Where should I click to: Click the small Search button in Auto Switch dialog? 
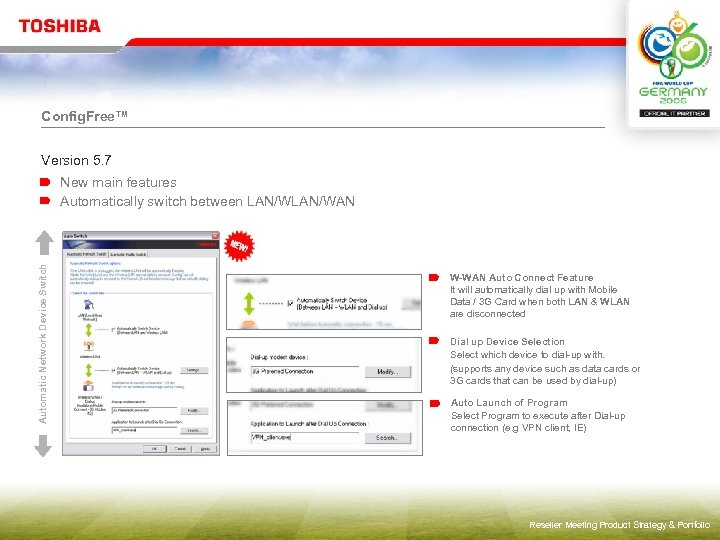(x=194, y=430)
